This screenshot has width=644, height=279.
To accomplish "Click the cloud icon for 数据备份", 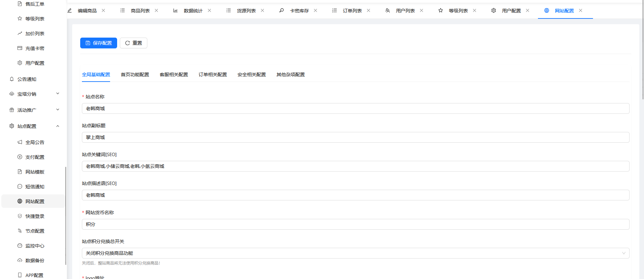I will (20, 261).
